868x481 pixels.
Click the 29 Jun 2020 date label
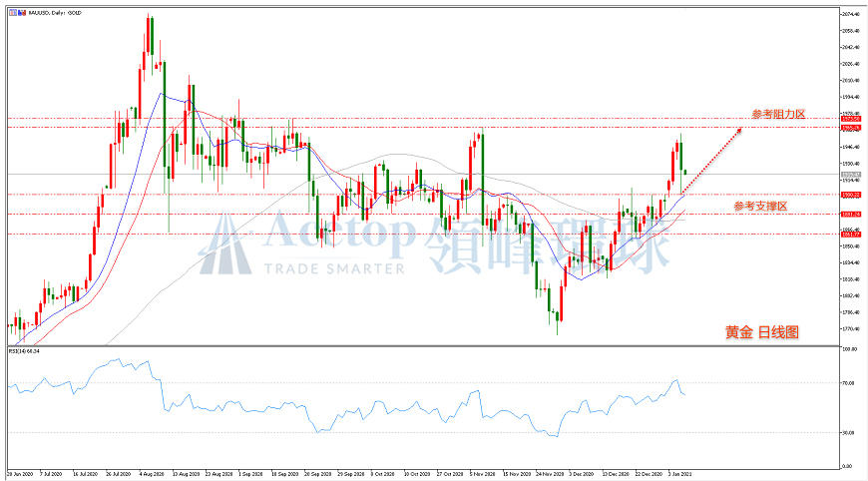tap(21, 474)
